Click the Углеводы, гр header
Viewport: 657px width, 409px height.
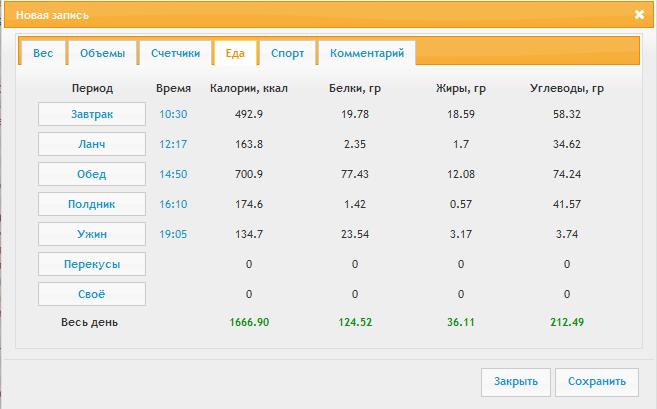tap(567, 88)
